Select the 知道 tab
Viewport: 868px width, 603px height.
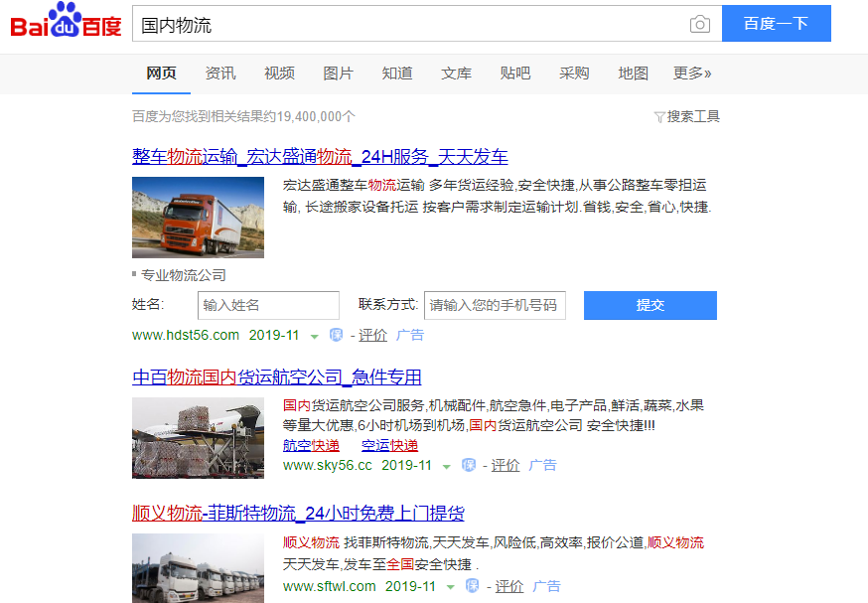[397, 74]
